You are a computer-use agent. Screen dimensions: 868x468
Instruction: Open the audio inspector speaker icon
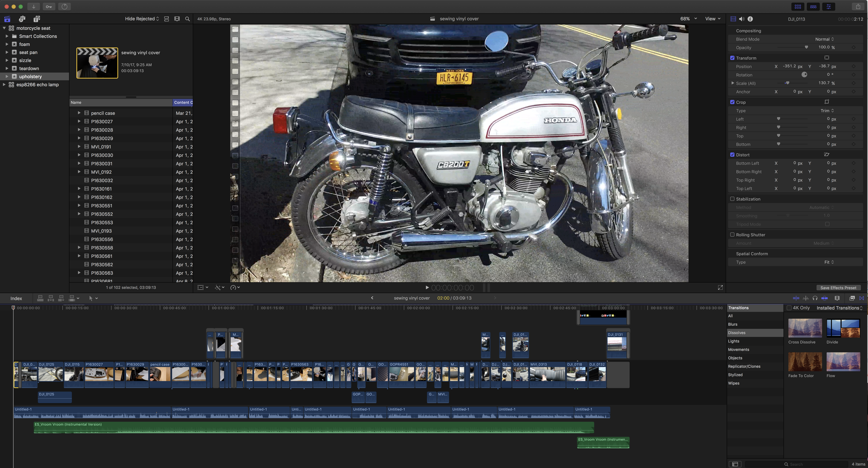[742, 19]
